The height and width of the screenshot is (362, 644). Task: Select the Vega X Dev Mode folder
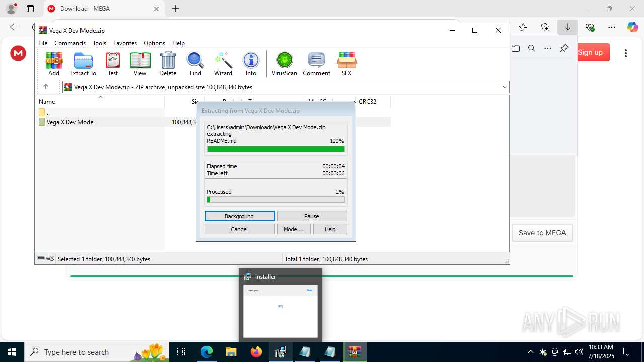[x=69, y=122]
